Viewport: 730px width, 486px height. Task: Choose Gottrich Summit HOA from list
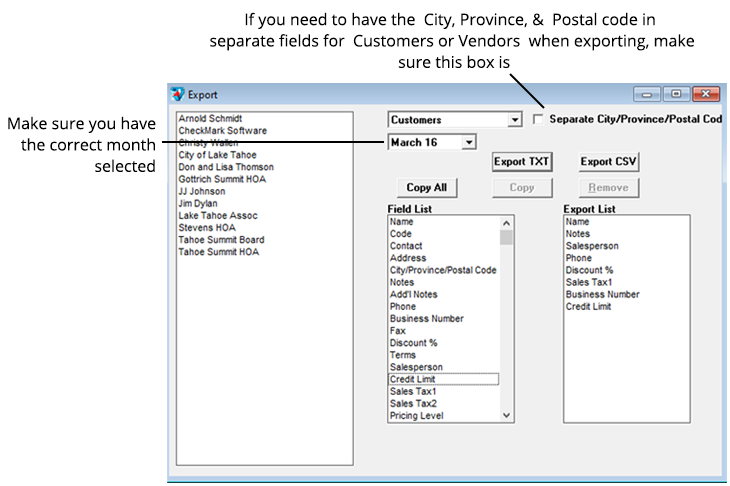[x=225, y=179]
